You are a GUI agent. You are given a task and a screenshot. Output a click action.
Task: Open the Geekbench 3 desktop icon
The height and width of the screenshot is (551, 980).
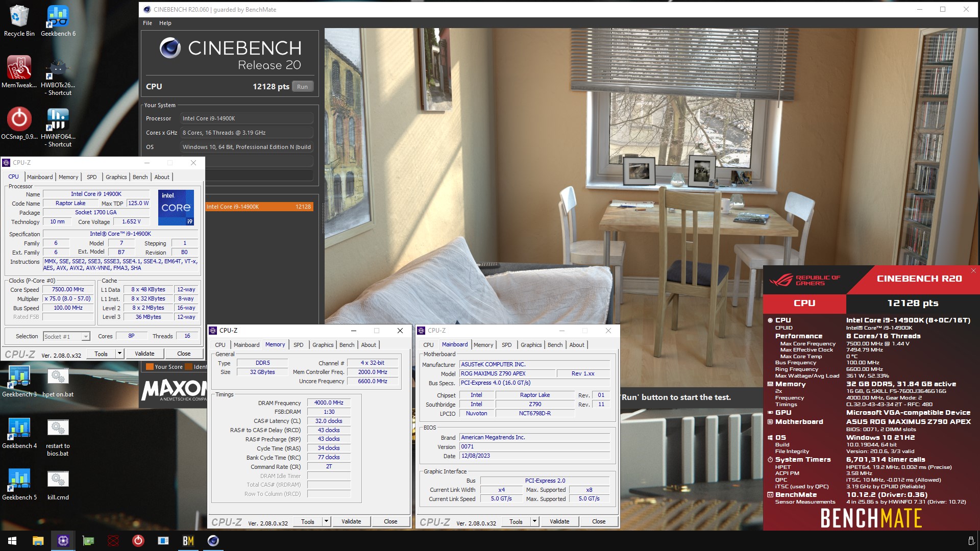[x=19, y=382]
